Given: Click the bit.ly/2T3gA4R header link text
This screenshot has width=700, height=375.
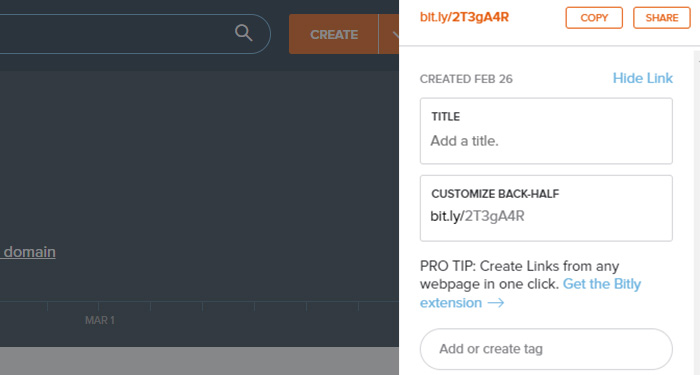Looking at the screenshot, I should (464, 17).
